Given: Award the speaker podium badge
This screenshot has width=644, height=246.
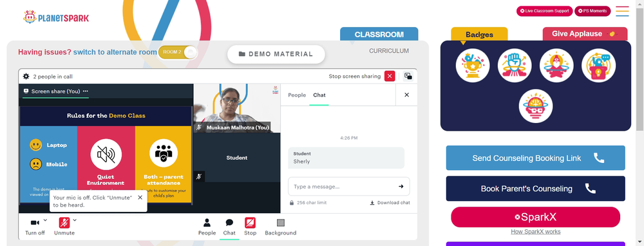Looking at the screenshot, I should (598, 66).
